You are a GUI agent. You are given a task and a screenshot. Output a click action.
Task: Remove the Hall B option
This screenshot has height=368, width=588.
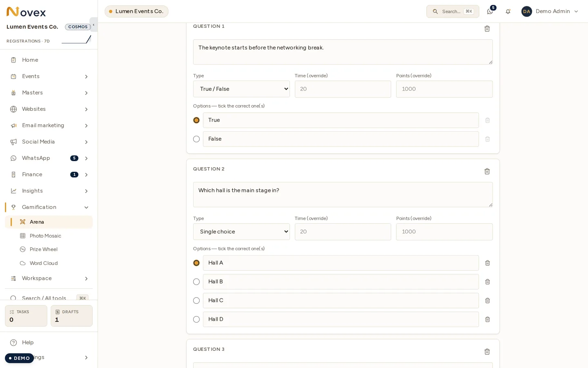[x=487, y=282]
